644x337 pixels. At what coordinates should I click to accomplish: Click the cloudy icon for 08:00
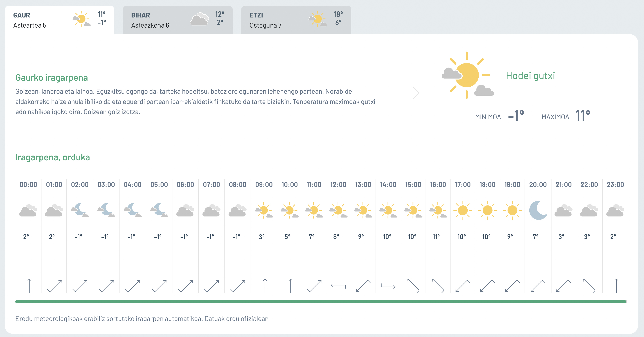pos(238,210)
